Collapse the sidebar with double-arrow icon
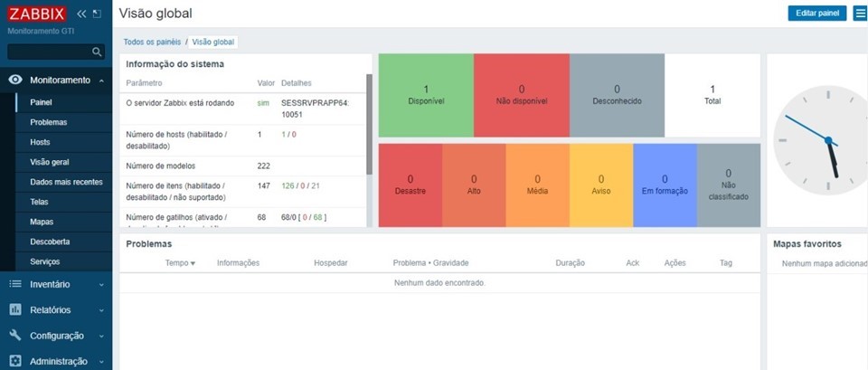 click(81, 14)
